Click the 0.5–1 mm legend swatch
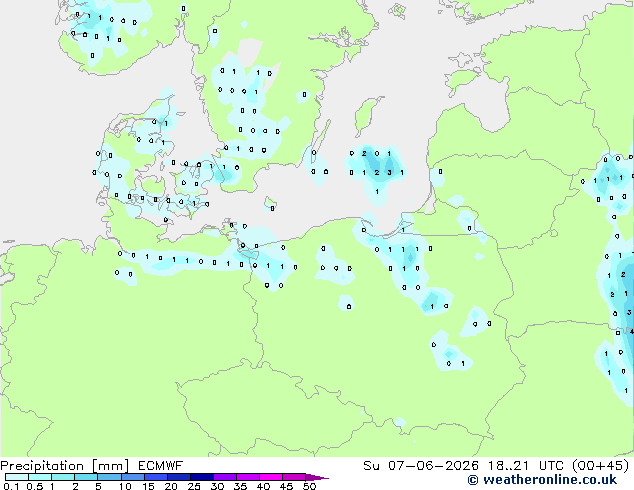634x490 pixels. click(40, 477)
